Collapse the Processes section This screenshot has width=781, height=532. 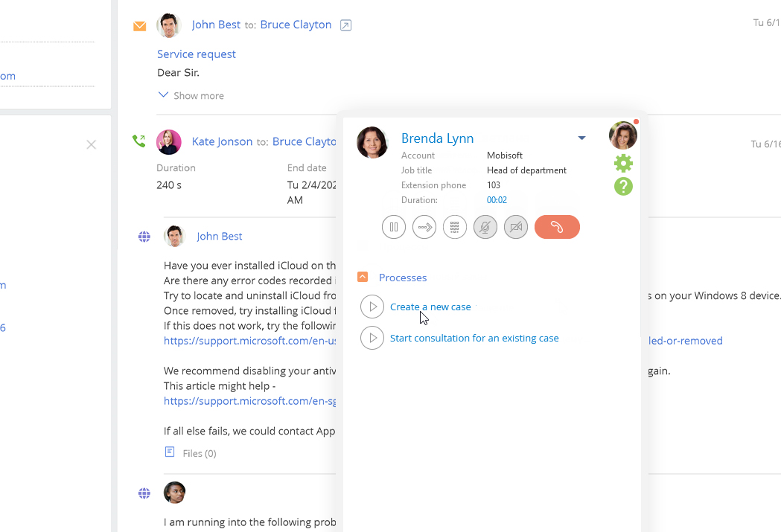(363, 278)
